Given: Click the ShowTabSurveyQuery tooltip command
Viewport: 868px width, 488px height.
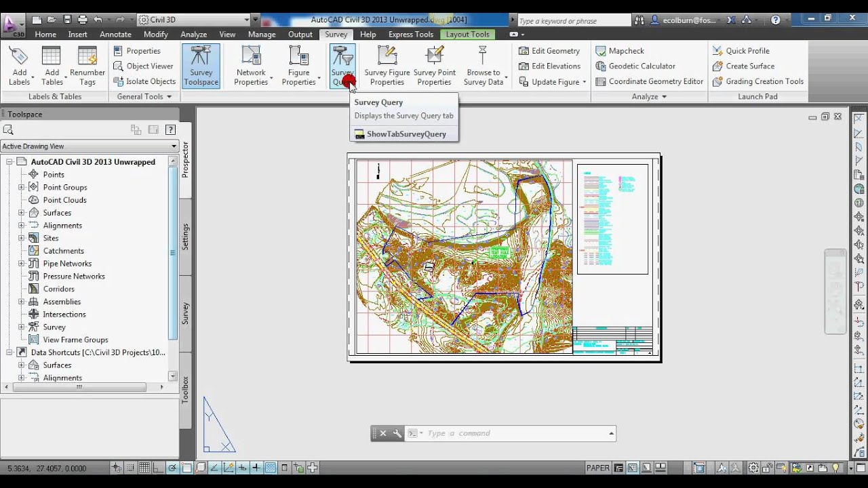Looking at the screenshot, I should pyautogui.click(x=406, y=134).
